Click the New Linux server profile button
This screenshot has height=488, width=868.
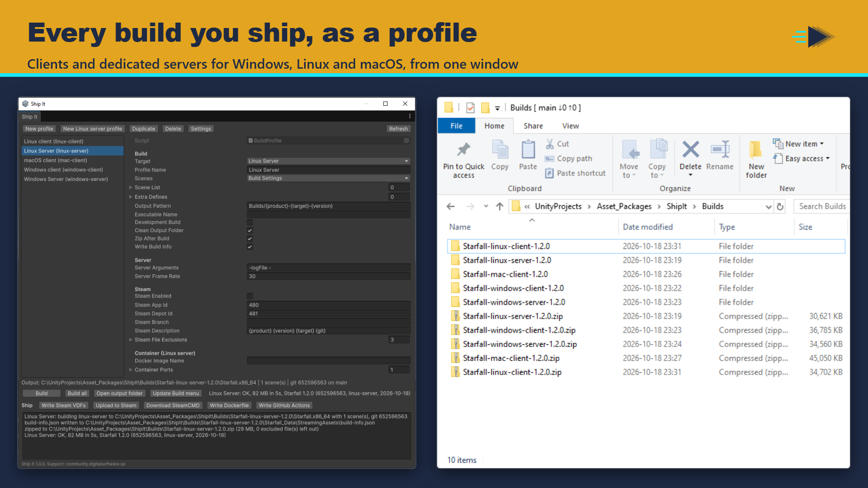pos(92,129)
